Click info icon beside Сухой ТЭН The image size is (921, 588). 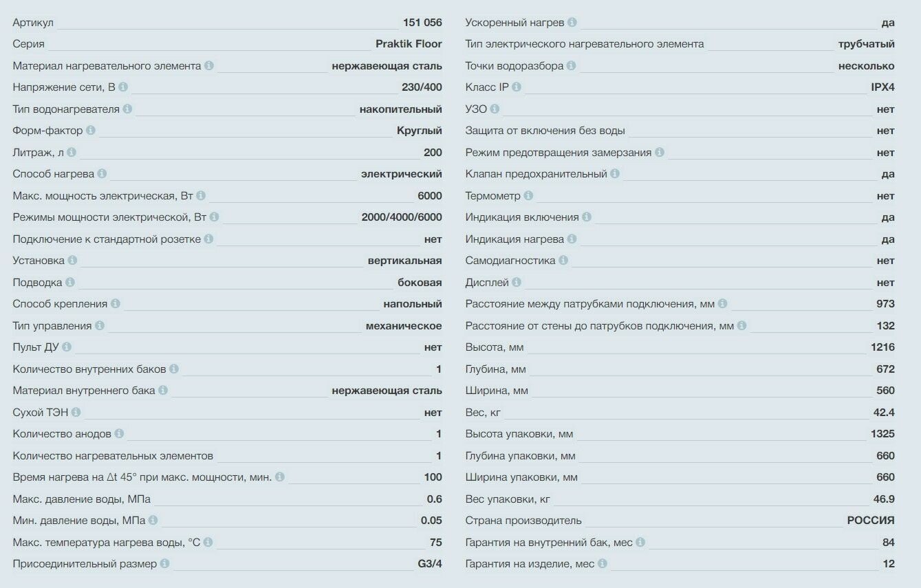(x=76, y=413)
